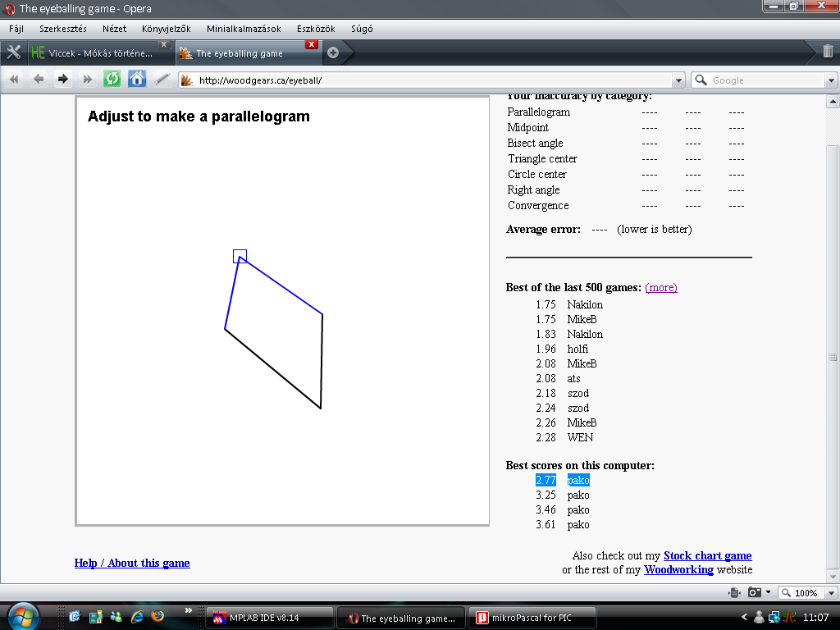Open camera options dropdown in status bar
The width and height of the screenshot is (840, 630).
tap(768, 592)
